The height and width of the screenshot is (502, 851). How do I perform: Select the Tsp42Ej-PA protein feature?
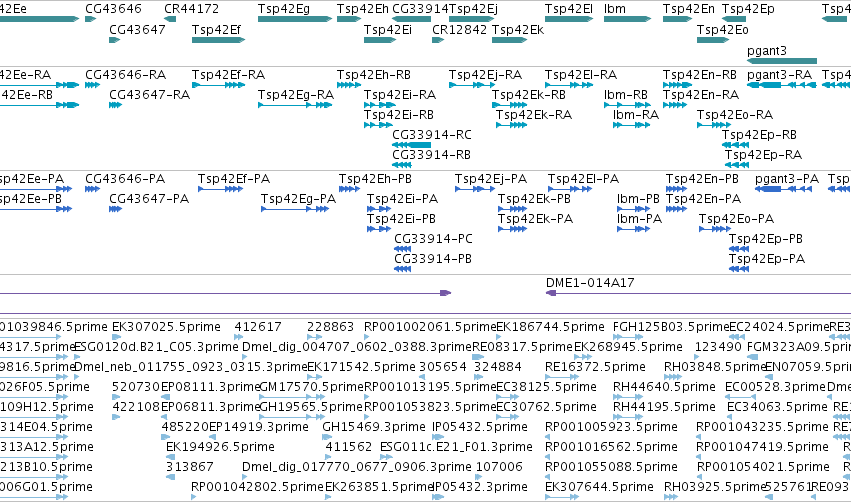click(x=474, y=189)
